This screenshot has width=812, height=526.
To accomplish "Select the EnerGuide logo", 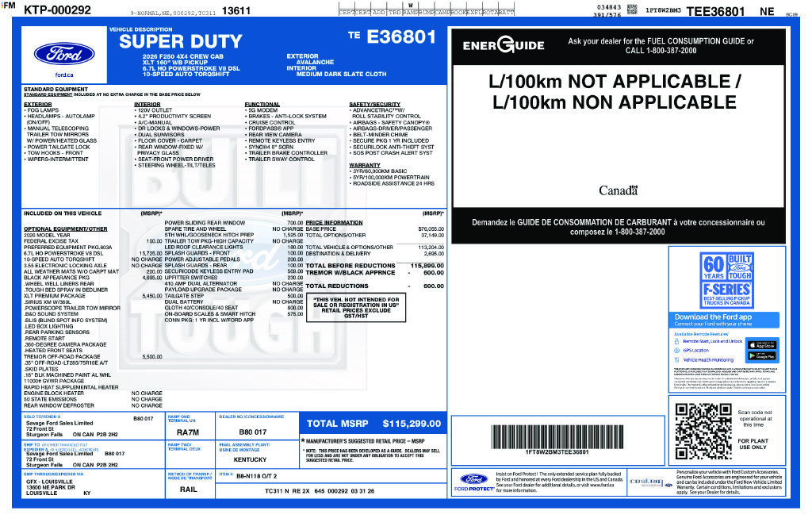I will pyautogui.click(x=504, y=45).
